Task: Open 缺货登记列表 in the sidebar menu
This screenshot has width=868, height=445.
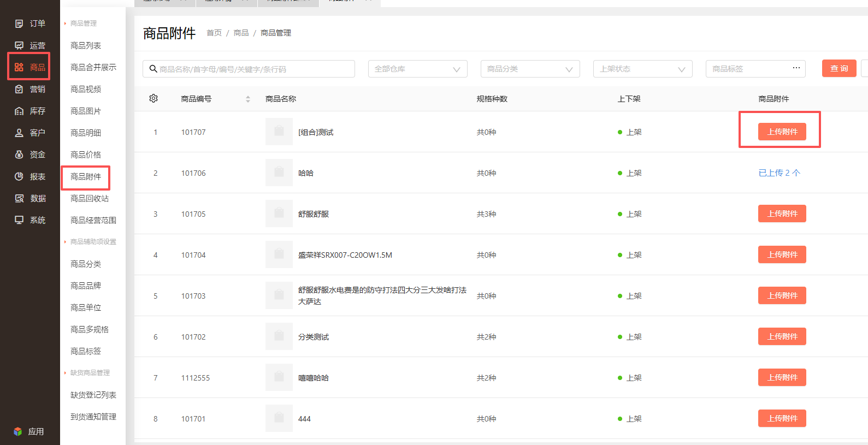Action: (x=93, y=395)
